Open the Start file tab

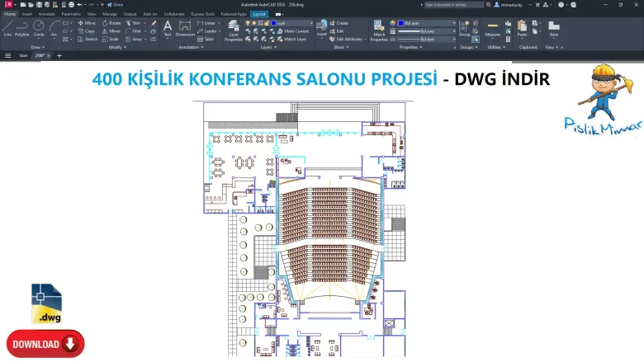23,55
